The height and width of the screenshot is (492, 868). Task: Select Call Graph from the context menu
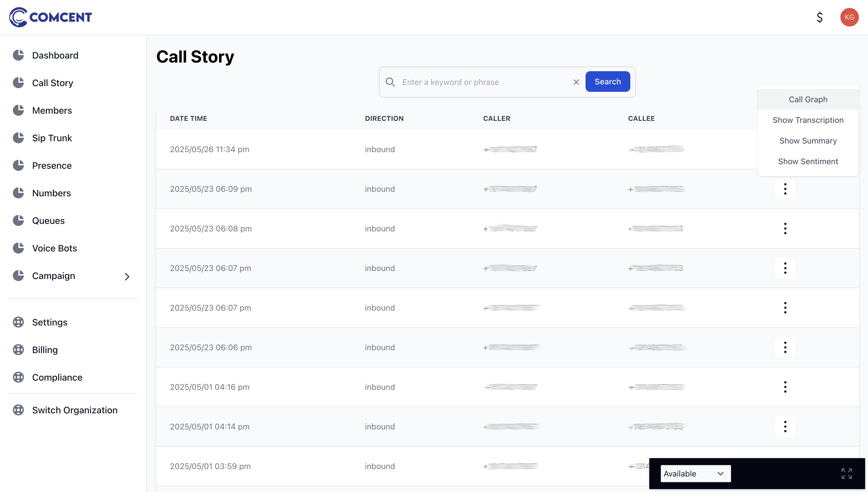[x=808, y=99]
